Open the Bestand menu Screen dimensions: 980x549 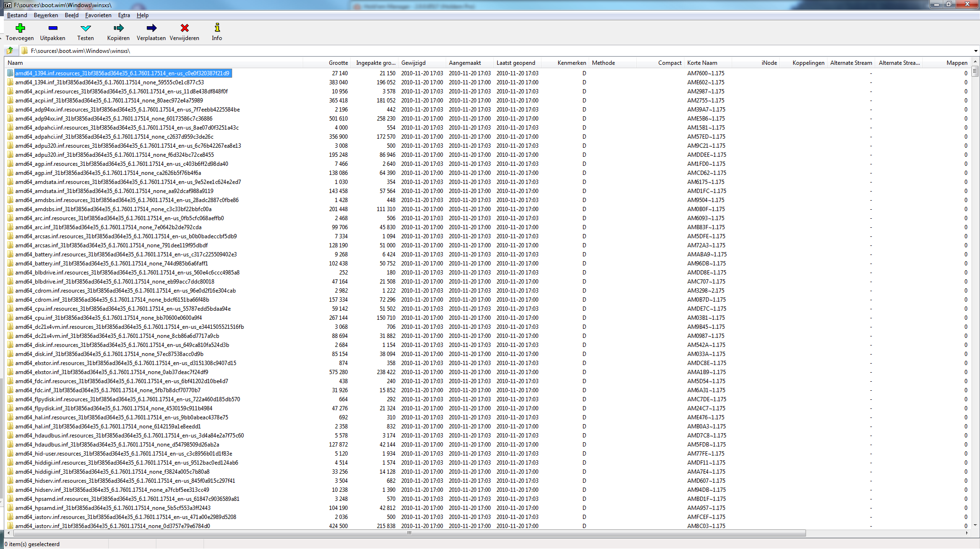tap(17, 15)
